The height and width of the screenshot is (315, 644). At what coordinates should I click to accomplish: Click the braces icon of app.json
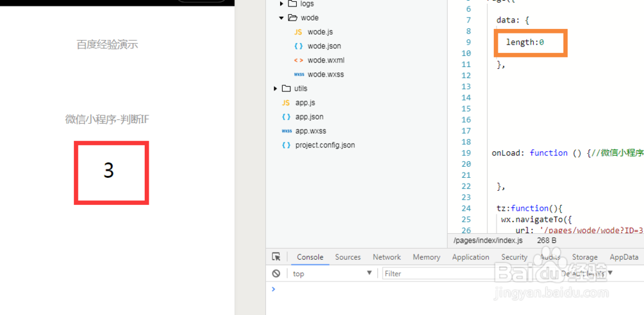(286, 117)
